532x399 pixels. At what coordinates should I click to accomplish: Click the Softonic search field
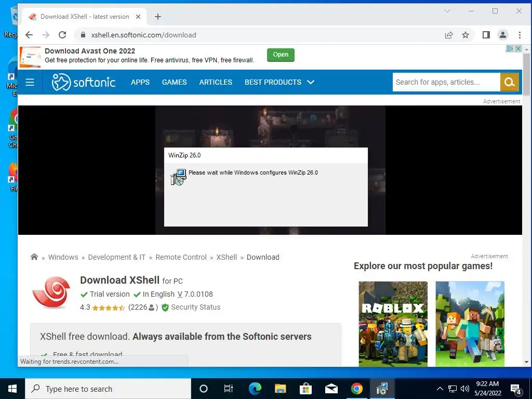coord(446,82)
